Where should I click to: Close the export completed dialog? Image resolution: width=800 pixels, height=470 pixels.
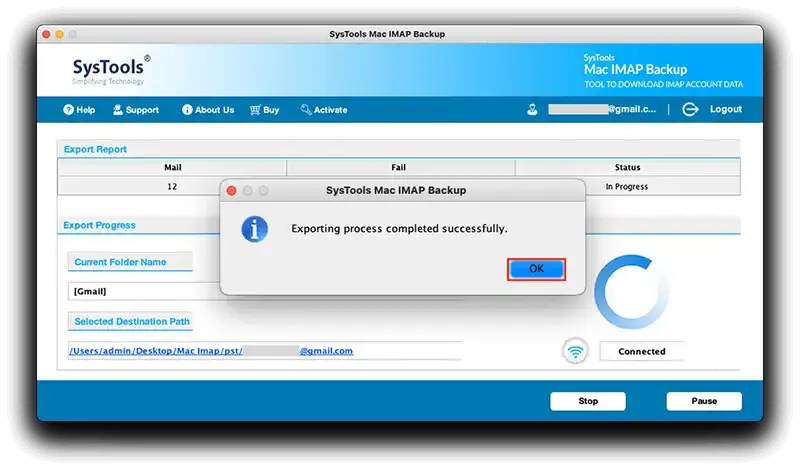tap(231, 190)
